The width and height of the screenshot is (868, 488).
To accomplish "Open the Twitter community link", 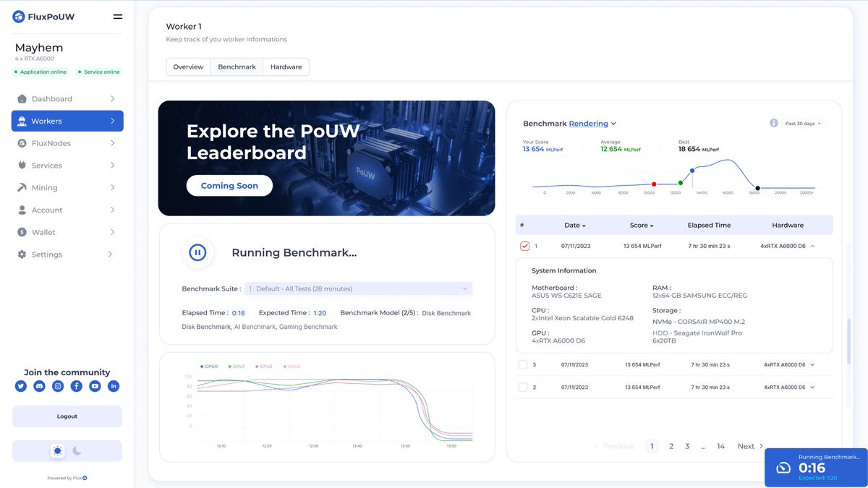I will click(x=21, y=387).
